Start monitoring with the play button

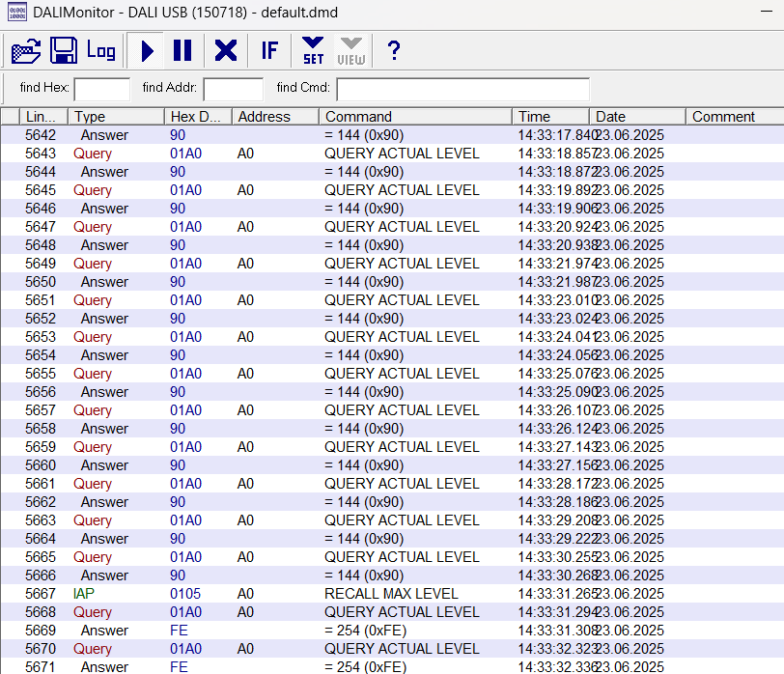point(147,50)
